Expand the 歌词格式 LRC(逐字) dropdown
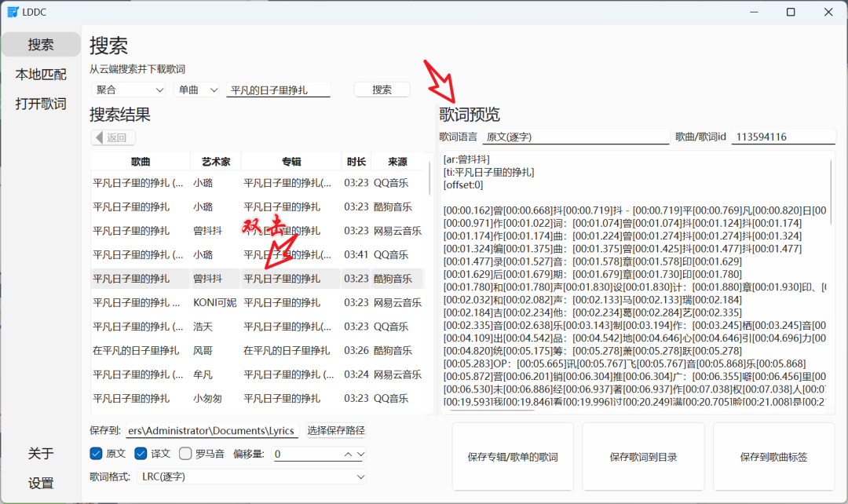 coord(251,477)
